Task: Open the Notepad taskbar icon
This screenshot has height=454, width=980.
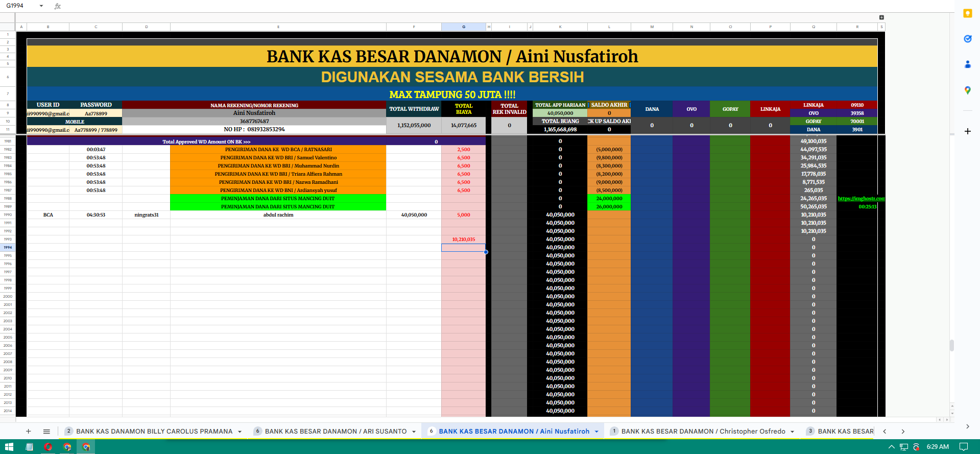Action: click(x=29, y=447)
